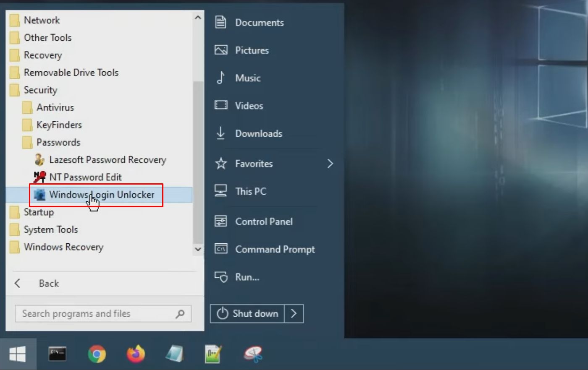Open the Documents folder icon
588x370 pixels.
click(x=220, y=22)
